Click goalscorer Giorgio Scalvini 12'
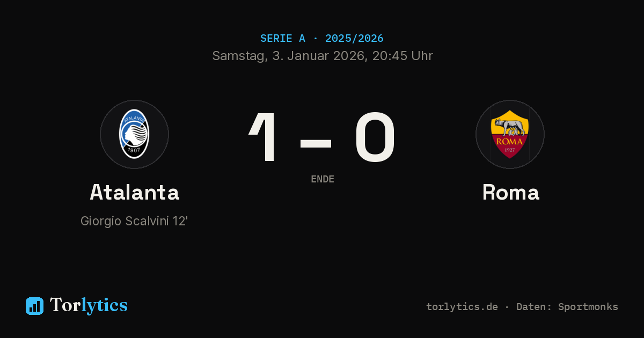This screenshot has width=644, height=338. 134,221
